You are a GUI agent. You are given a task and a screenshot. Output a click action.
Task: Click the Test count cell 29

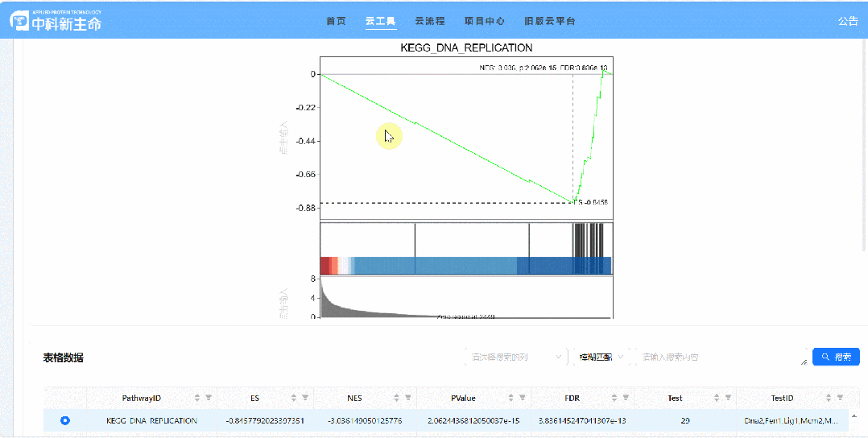pyautogui.click(x=685, y=421)
